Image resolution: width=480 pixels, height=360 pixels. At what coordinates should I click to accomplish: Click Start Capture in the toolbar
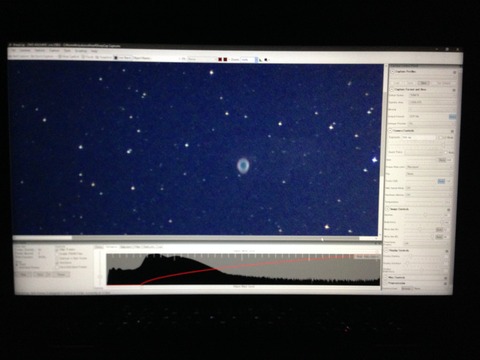pyautogui.click(x=19, y=57)
